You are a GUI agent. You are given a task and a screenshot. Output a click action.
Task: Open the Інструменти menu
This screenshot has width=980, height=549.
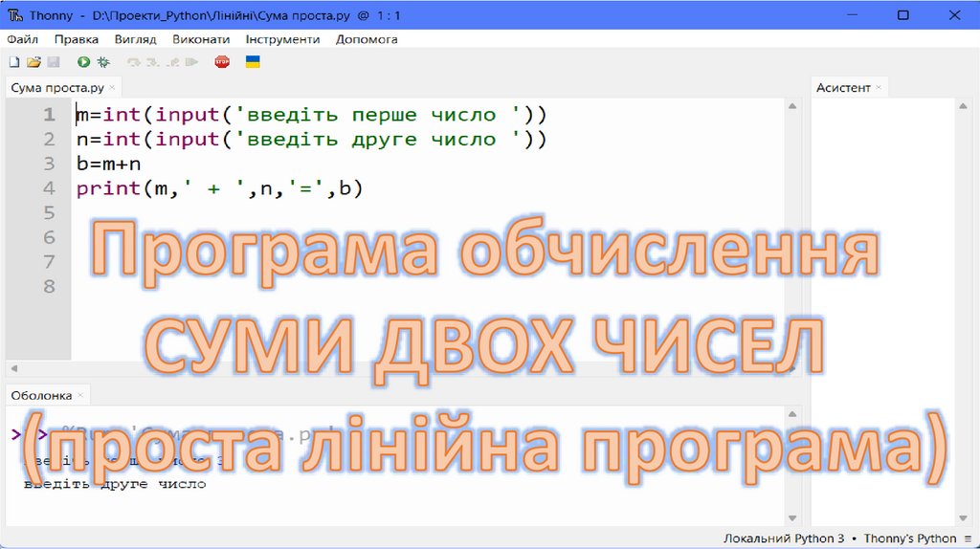point(282,39)
